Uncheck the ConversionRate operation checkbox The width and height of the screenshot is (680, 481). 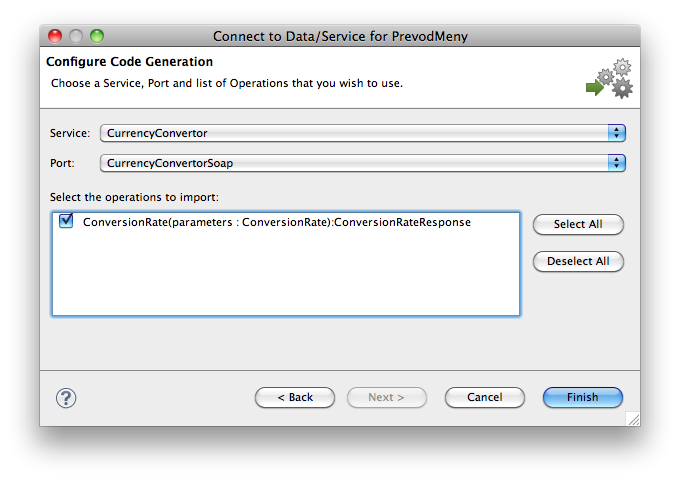tap(66, 221)
